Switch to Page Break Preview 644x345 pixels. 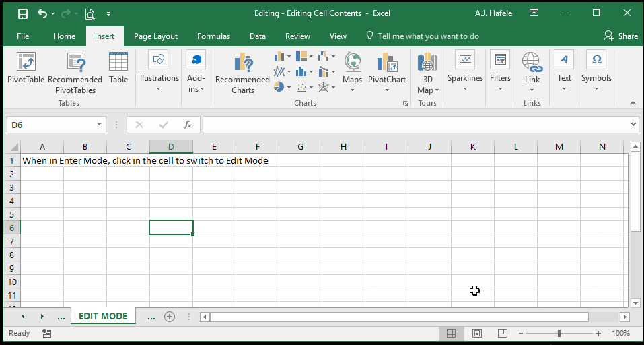(502, 333)
